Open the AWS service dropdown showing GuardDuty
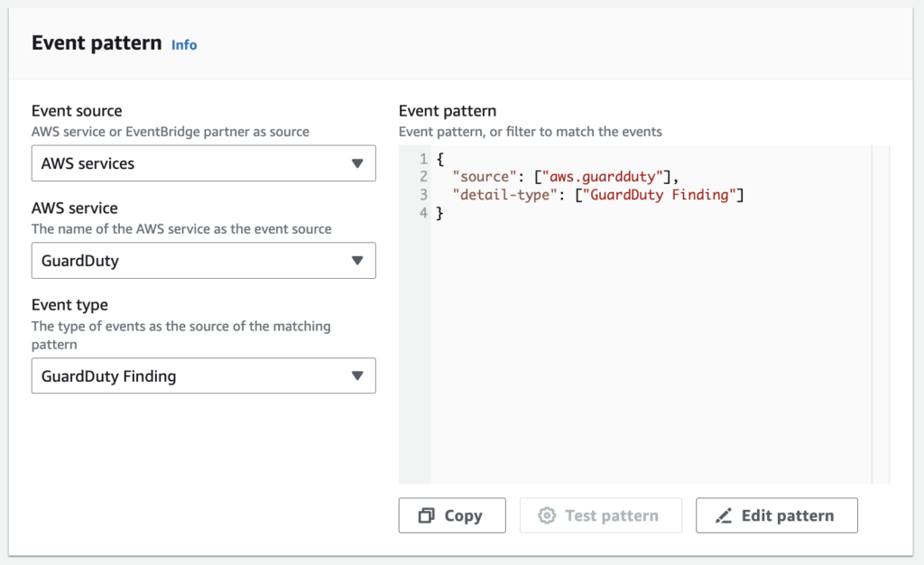 click(203, 261)
